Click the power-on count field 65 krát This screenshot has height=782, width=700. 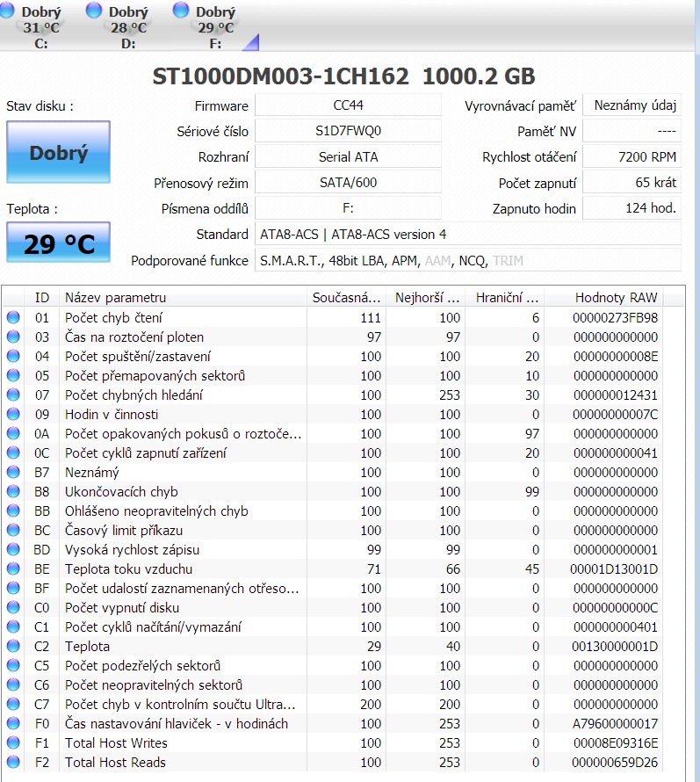point(631,183)
